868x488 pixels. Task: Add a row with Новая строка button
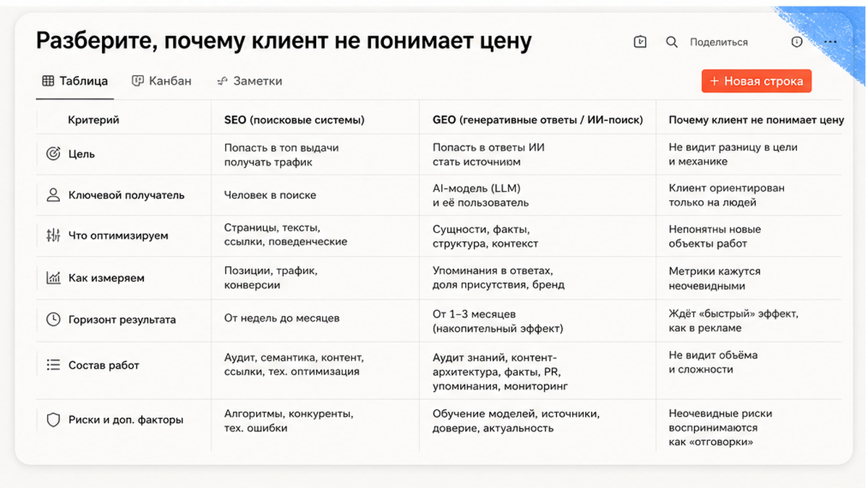pos(757,81)
